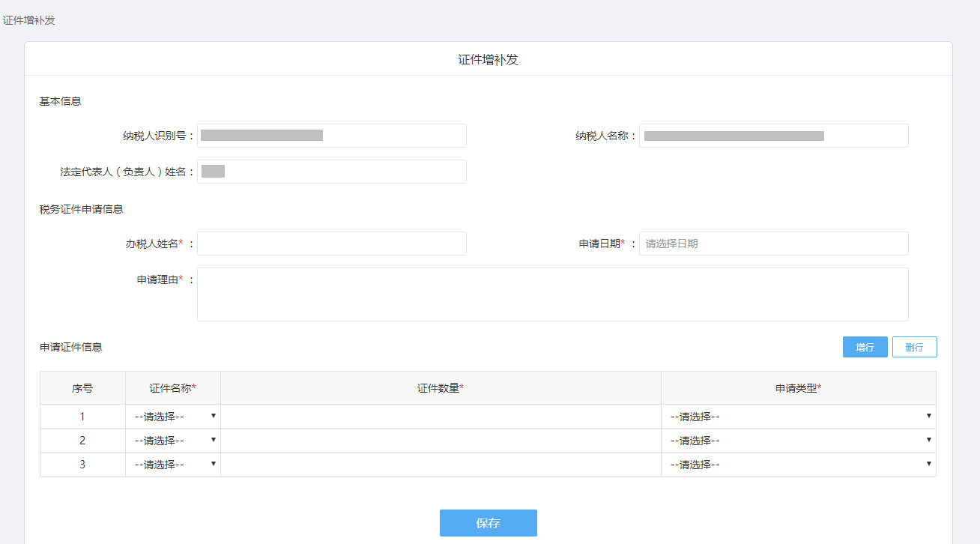Image resolution: width=980 pixels, height=544 pixels.
Task: Focus the 申请理由 text area
Action: coord(552,294)
